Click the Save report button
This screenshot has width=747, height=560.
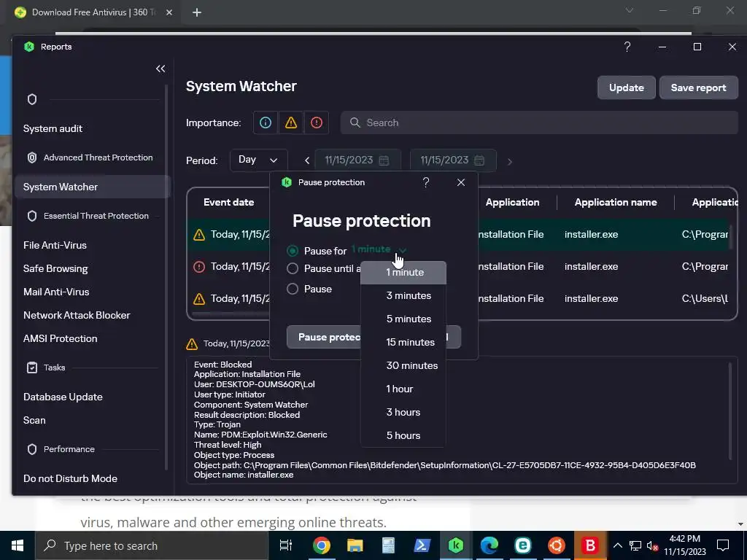point(698,87)
